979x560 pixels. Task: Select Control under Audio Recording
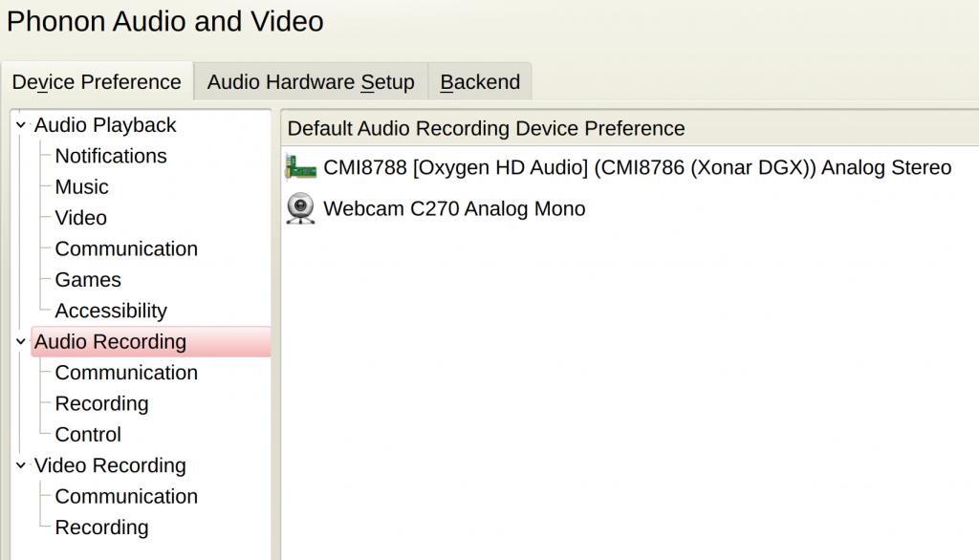tap(88, 435)
